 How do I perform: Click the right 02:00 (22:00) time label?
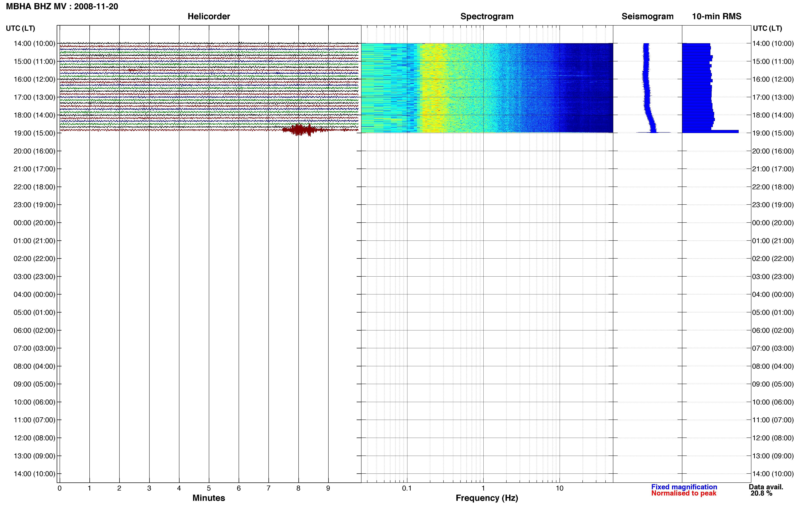tap(773, 258)
